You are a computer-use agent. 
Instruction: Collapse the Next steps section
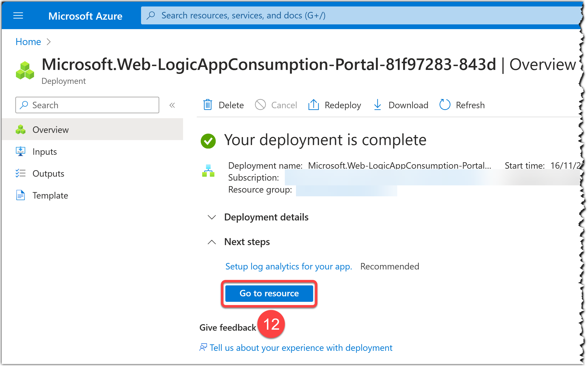(212, 242)
